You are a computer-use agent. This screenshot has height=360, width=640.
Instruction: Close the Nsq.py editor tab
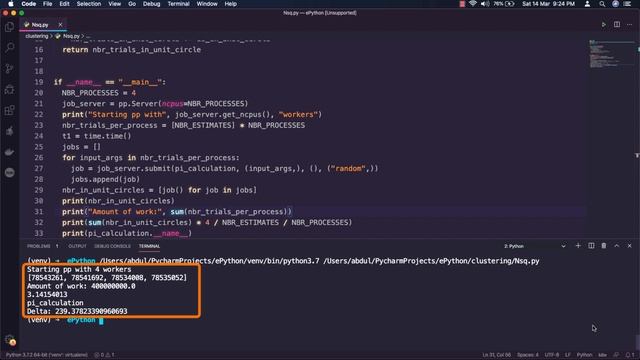[60, 25]
